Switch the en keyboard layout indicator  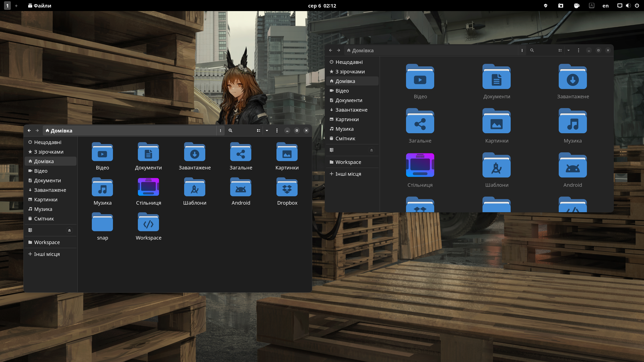tap(606, 6)
